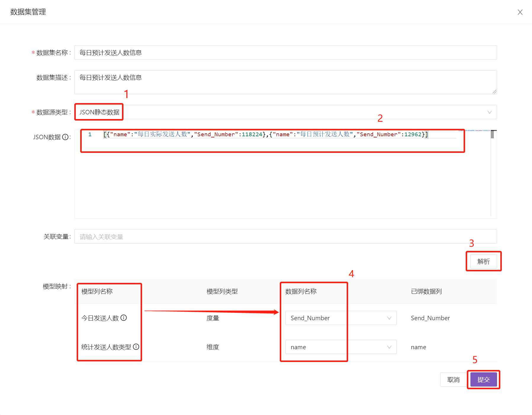Click line number 1 in JSON editor

point(90,134)
